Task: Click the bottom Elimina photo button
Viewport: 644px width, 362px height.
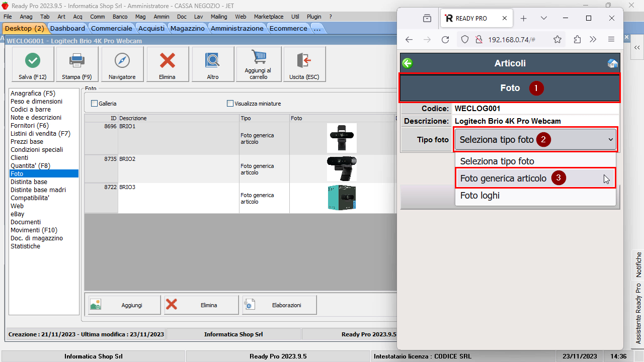Action: (x=201, y=305)
